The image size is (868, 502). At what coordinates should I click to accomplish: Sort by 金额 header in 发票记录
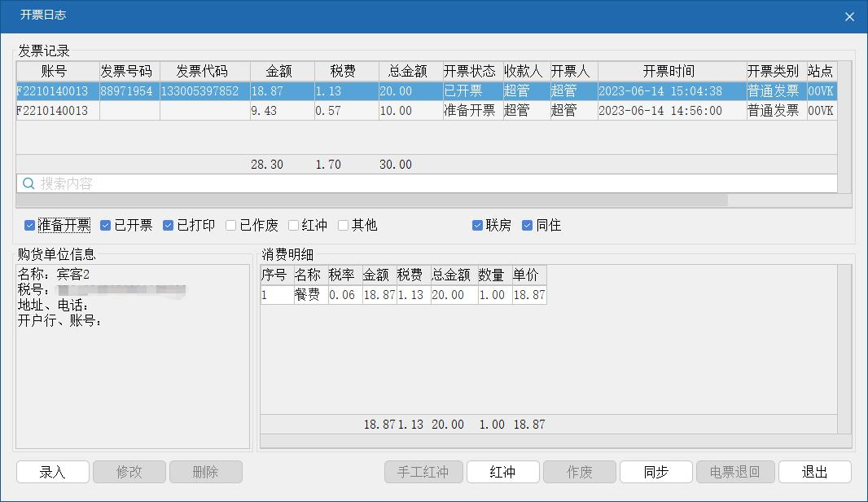(x=283, y=72)
